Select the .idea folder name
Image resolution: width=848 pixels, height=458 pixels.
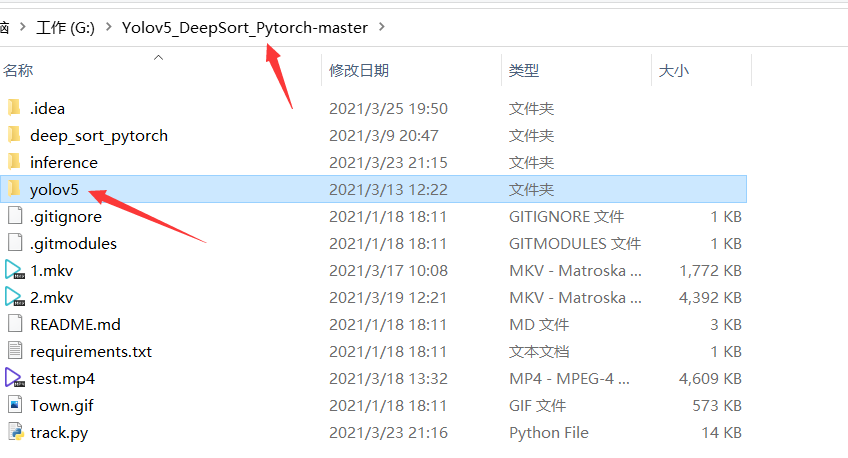coord(48,109)
